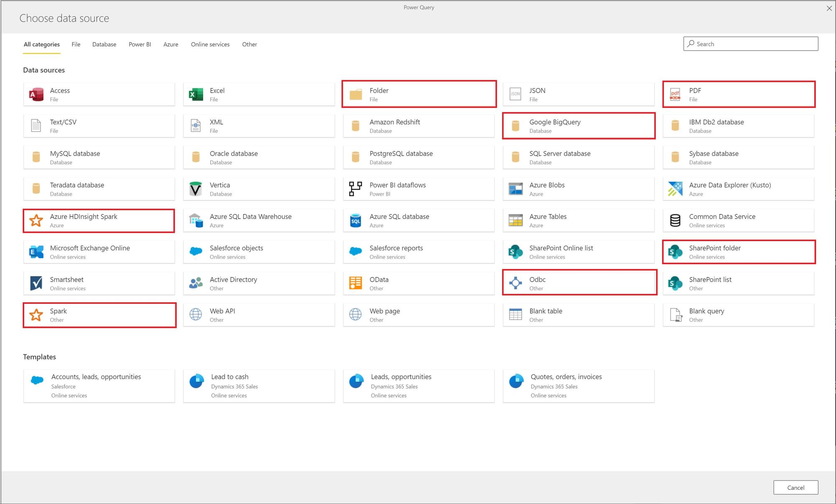Image resolution: width=836 pixels, height=504 pixels.
Task: Choose the Azure SQL Data Warehouse icon
Action: pos(196,220)
